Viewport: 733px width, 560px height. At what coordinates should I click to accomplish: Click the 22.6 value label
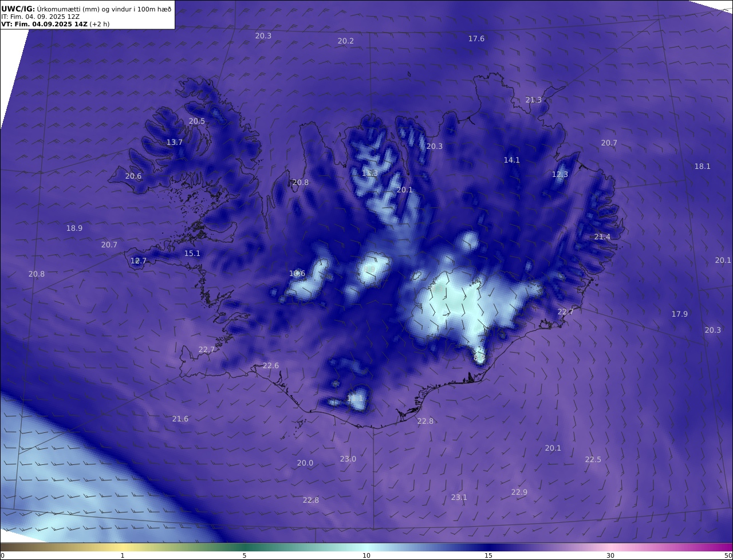point(270,366)
